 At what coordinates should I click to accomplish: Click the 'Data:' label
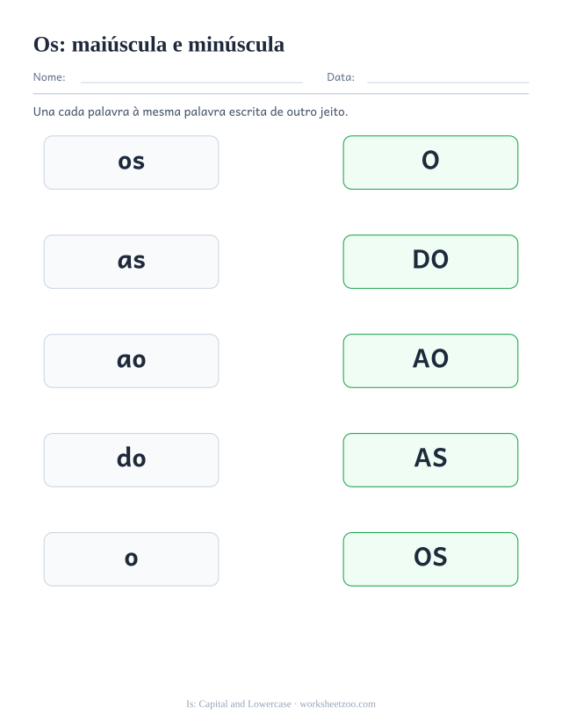(341, 77)
